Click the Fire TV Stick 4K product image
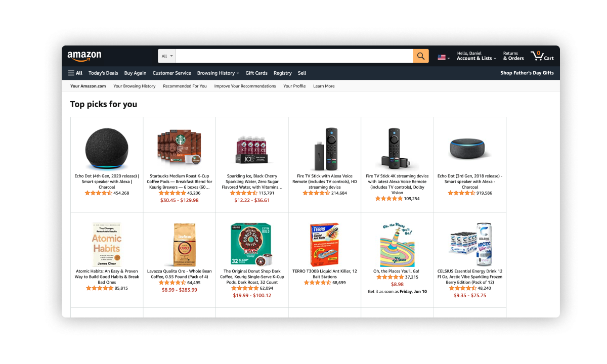This screenshot has width=607, height=364. (x=398, y=149)
